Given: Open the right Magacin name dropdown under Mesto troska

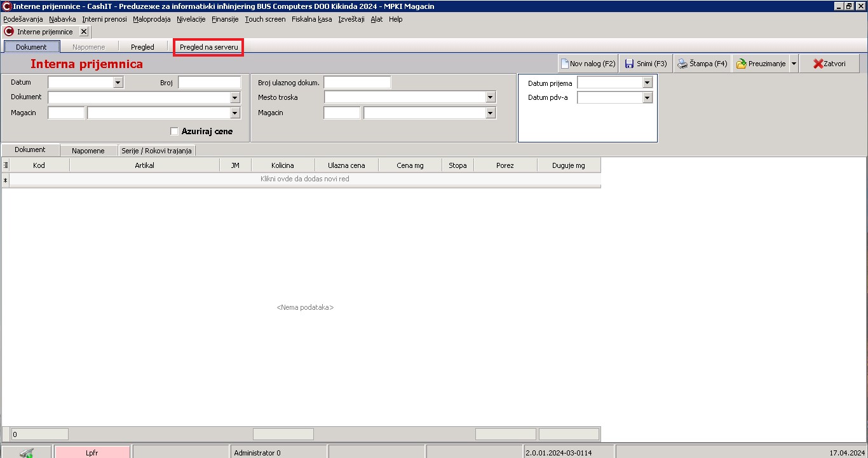Looking at the screenshot, I should (491, 113).
